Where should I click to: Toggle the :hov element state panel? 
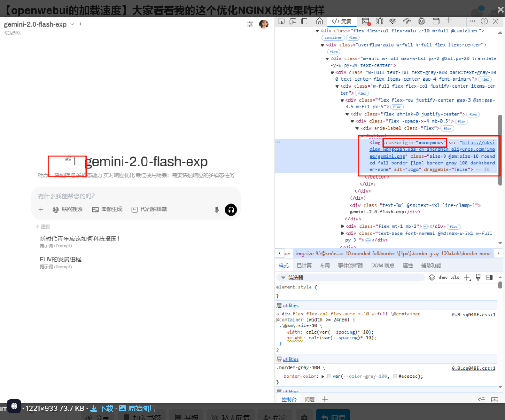(443, 278)
